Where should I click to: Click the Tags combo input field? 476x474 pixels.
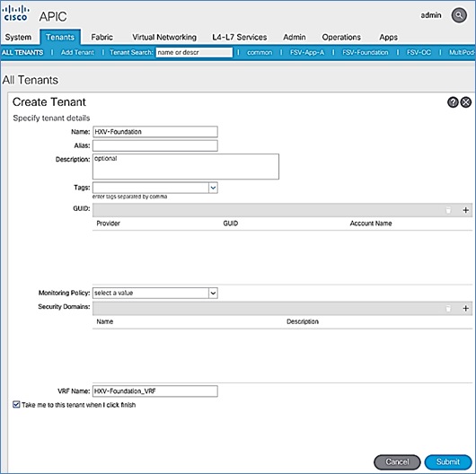click(x=151, y=188)
